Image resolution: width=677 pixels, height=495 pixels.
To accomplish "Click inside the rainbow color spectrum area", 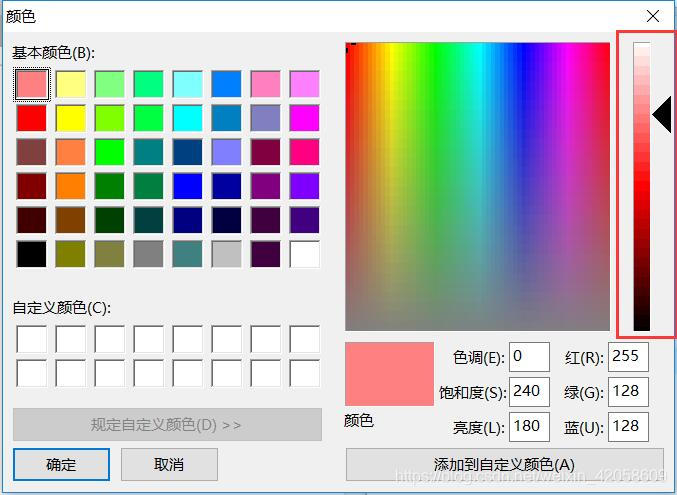I will click(x=478, y=187).
